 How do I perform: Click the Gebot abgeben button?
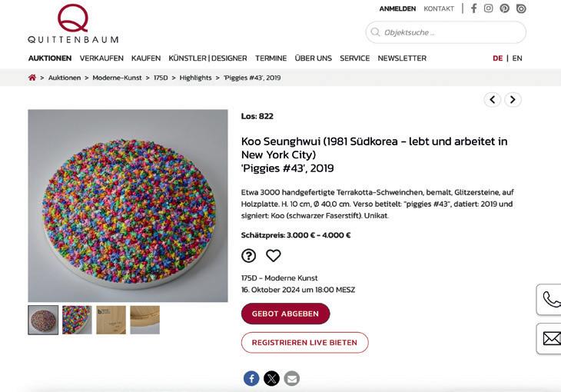click(285, 314)
